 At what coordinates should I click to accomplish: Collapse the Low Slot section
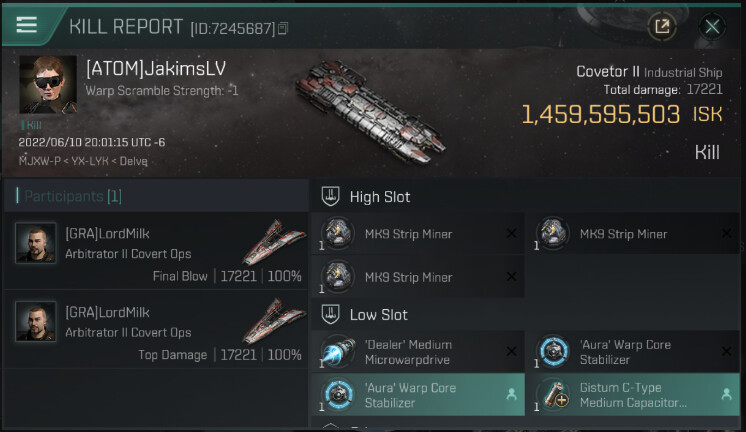pyautogui.click(x=332, y=315)
